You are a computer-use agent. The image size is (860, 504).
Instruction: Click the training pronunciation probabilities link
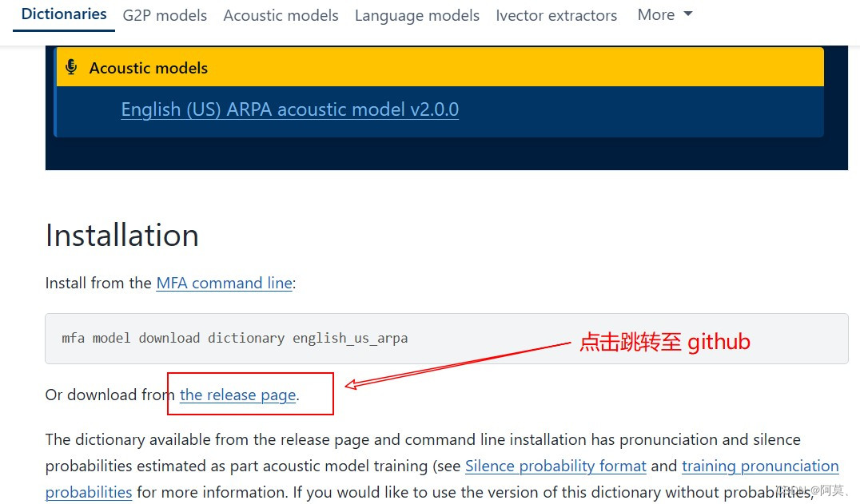coord(760,466)
